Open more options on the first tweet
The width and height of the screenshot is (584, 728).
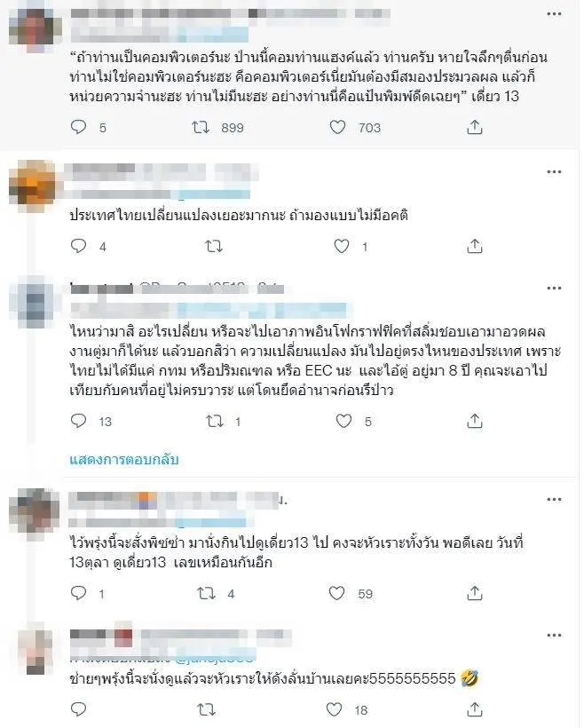tap(555, 14)
